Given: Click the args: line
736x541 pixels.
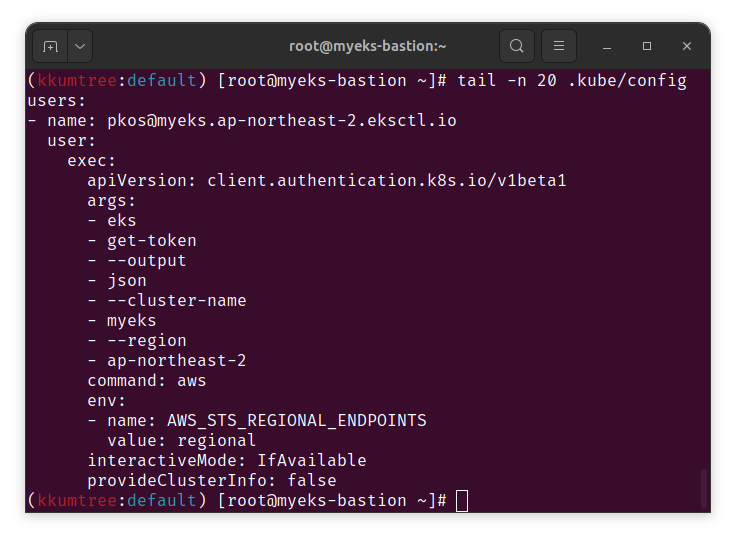Looking at the screenshot, I should click(x=111, y=201).
